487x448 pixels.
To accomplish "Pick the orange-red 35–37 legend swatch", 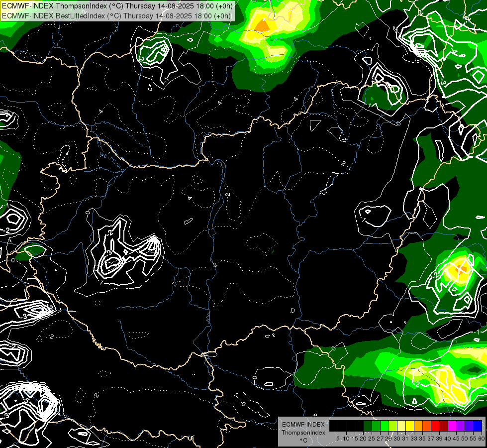I will [427, 426].
